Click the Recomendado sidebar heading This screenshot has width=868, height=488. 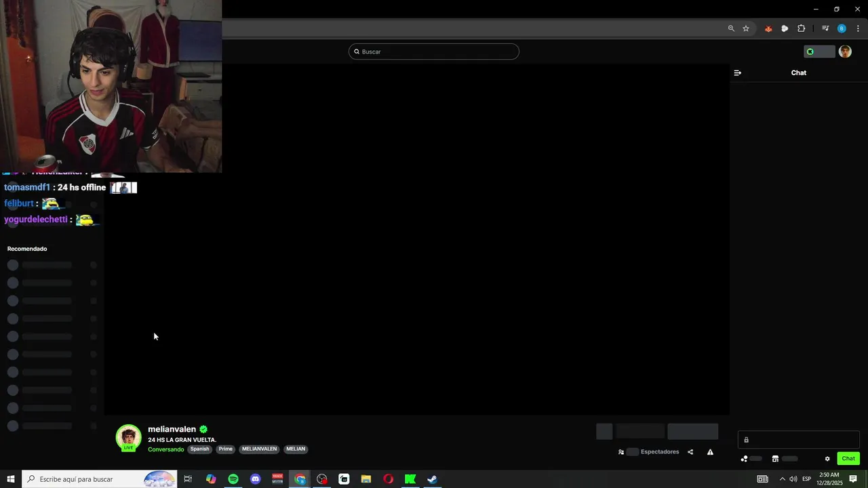(x=27, y=249)
